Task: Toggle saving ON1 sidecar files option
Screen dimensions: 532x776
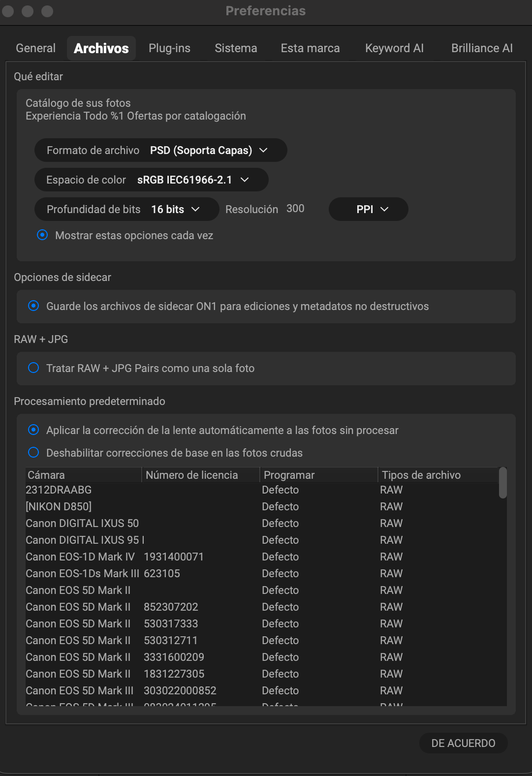Action: click(x=33, y=306)
